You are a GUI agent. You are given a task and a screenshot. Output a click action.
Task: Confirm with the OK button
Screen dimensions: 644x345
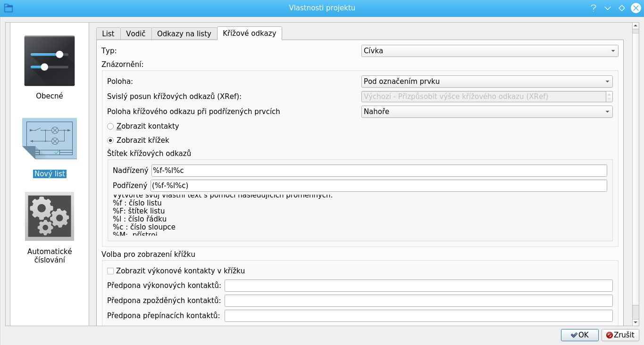(x=579, y=335)
